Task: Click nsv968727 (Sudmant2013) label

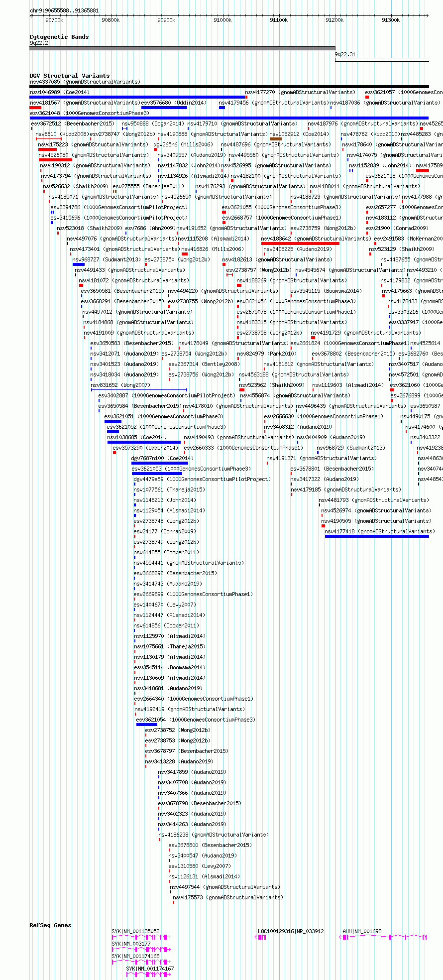Action: tap(107, 259)
